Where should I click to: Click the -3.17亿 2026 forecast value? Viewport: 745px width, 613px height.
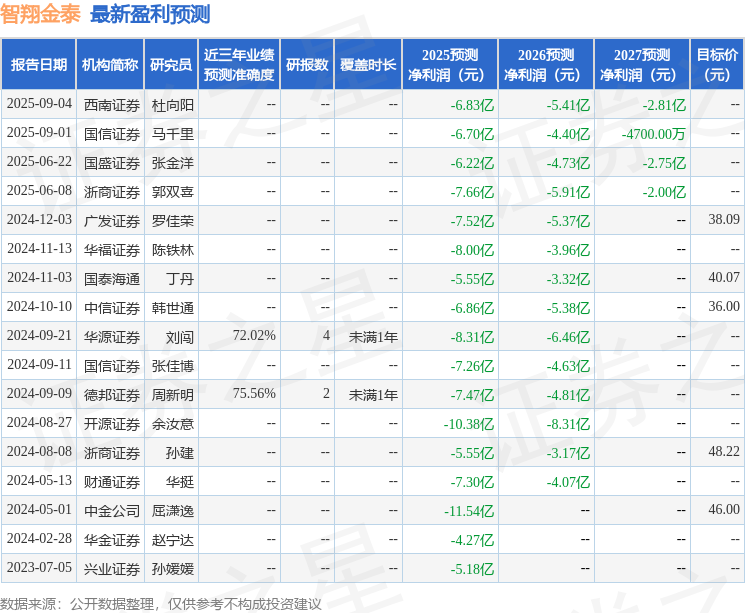point(568,453)
